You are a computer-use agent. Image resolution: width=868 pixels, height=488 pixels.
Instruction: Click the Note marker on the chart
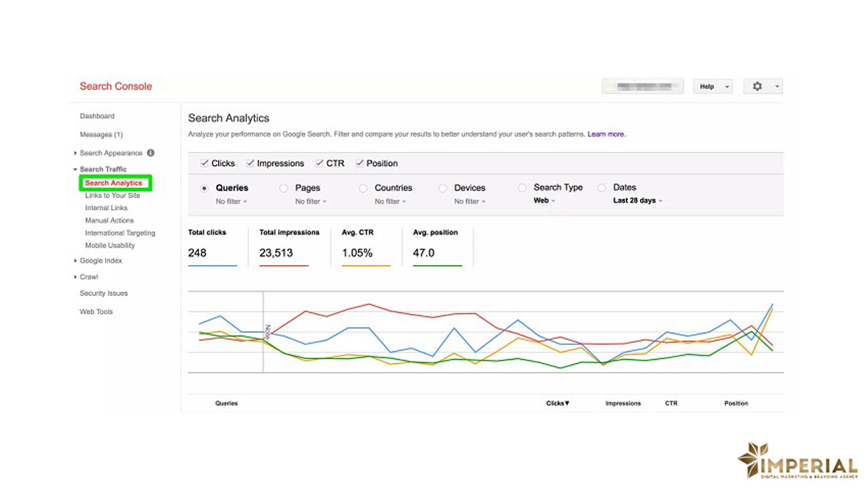coord(268,331)
